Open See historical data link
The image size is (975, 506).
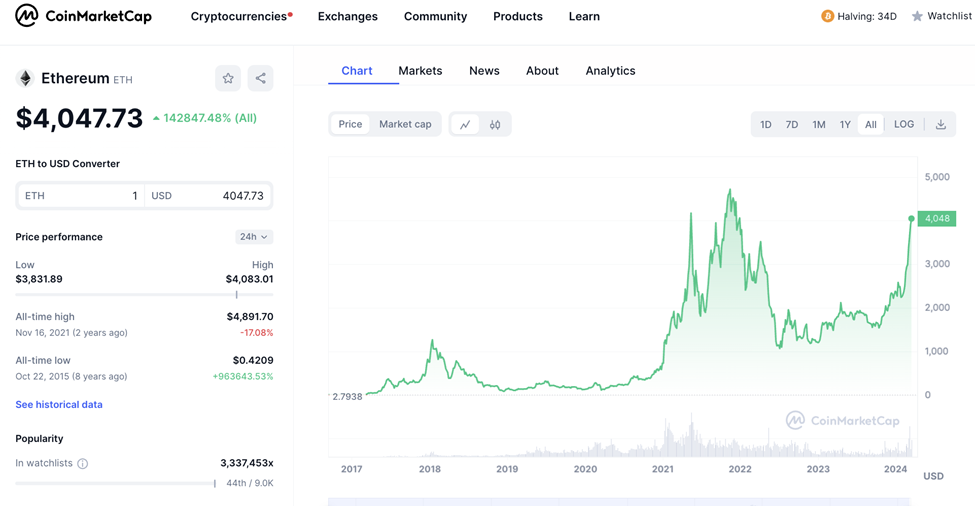pyautogui.click(x=59, y=405)
